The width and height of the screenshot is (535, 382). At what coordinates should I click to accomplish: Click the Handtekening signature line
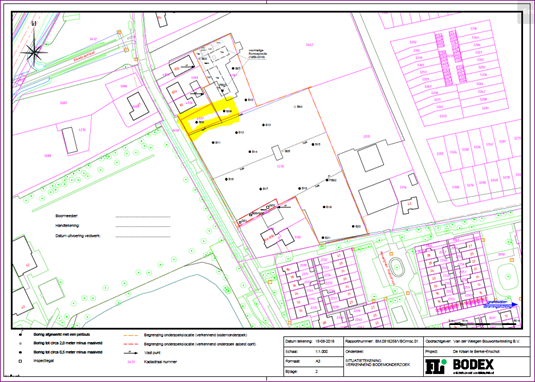pos(143,226)
